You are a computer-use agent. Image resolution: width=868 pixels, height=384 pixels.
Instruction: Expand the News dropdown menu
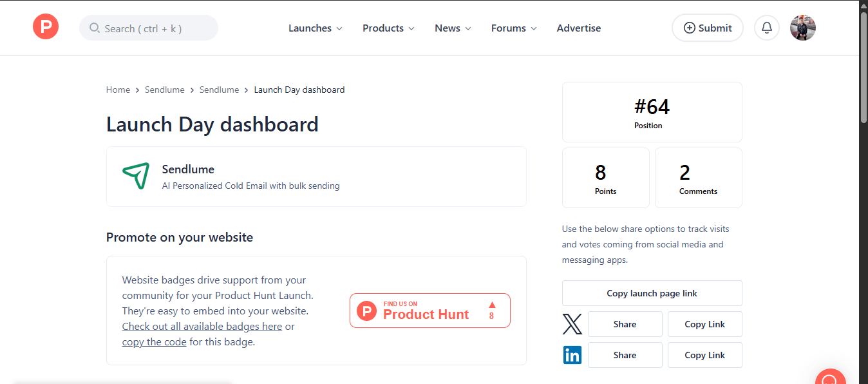click(453, 28)
